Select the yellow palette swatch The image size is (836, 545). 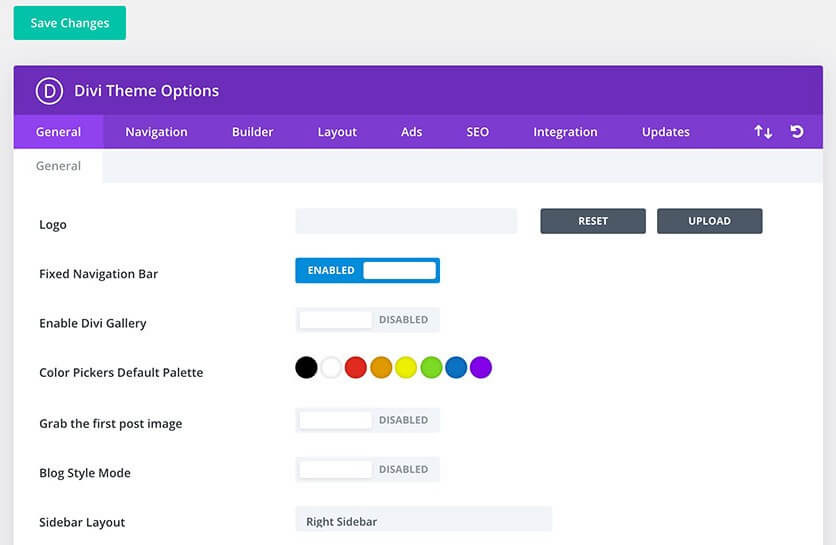[x=406, y=367]
